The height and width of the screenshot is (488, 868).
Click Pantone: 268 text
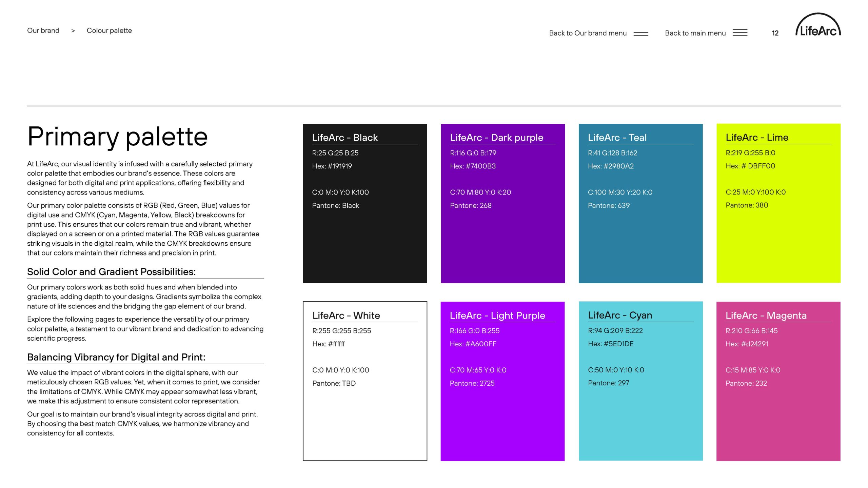[x=471, y=205]
